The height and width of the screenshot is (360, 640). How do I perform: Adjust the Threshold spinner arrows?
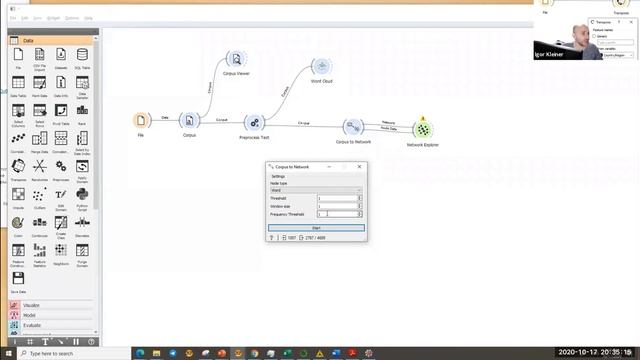360,198
